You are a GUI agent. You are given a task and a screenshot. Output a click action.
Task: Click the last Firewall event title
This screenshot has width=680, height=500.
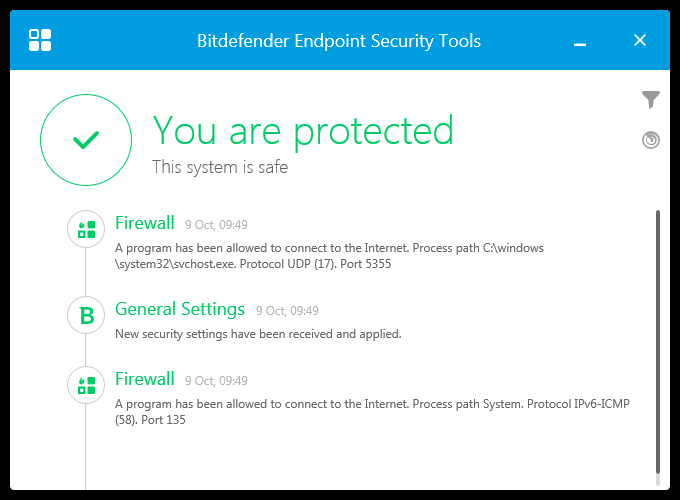(x=145, y=379)
